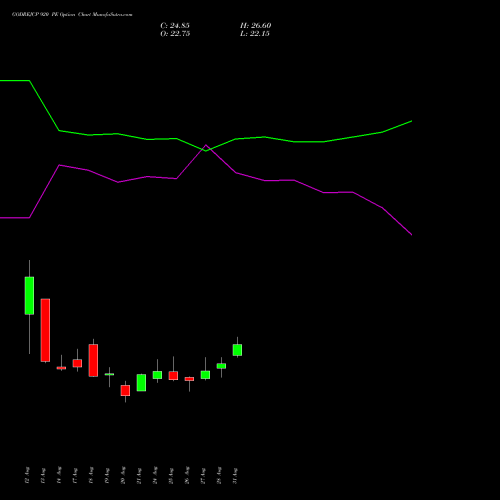Click the last green candlestick for 31 Aug

click(237, 350)
